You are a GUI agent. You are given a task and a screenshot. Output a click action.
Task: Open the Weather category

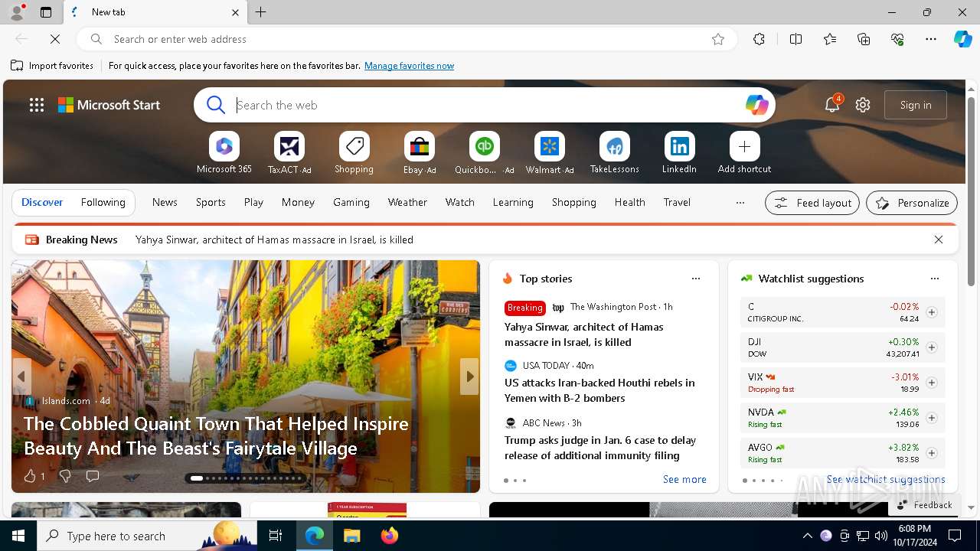coord(407,203)
